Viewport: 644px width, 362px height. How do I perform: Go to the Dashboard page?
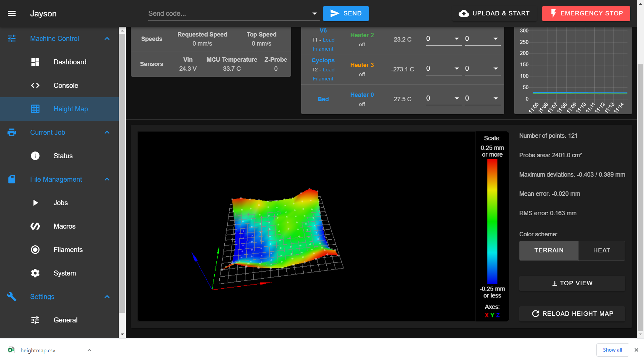click(x=59, y=62)
